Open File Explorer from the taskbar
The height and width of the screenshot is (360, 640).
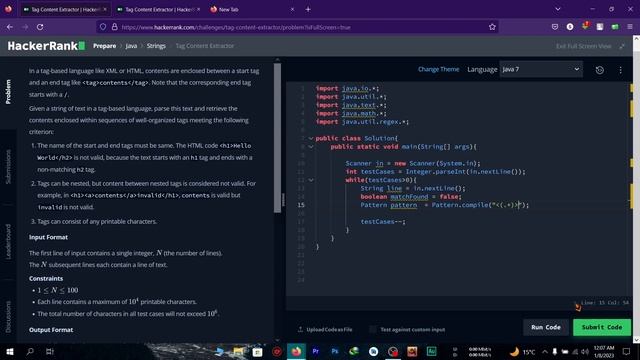(238, 351)
